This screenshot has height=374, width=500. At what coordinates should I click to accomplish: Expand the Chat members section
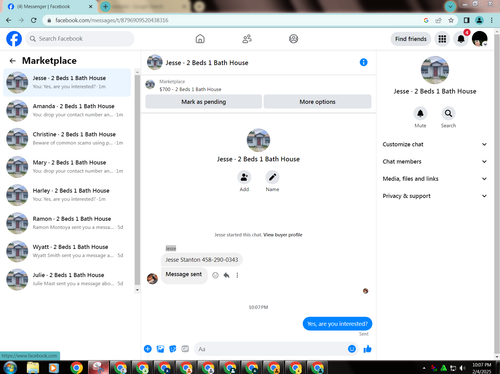coord(434,162)
